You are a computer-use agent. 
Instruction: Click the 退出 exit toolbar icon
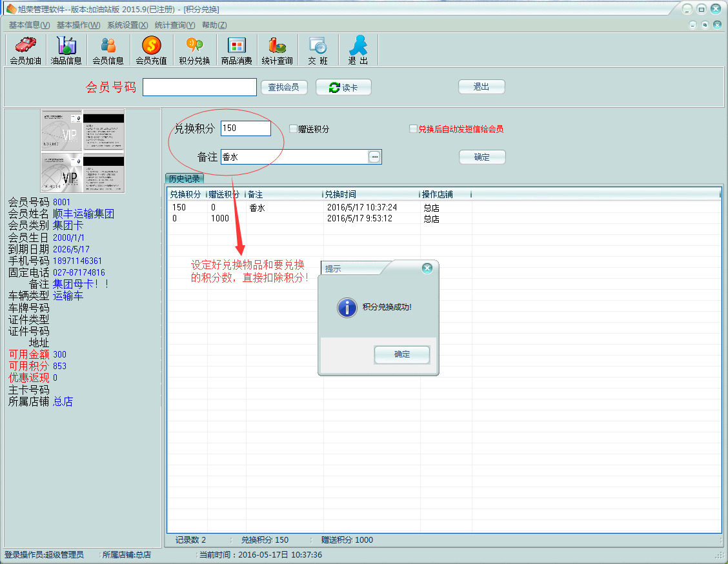pyautogui.click(x=358, y=50)
